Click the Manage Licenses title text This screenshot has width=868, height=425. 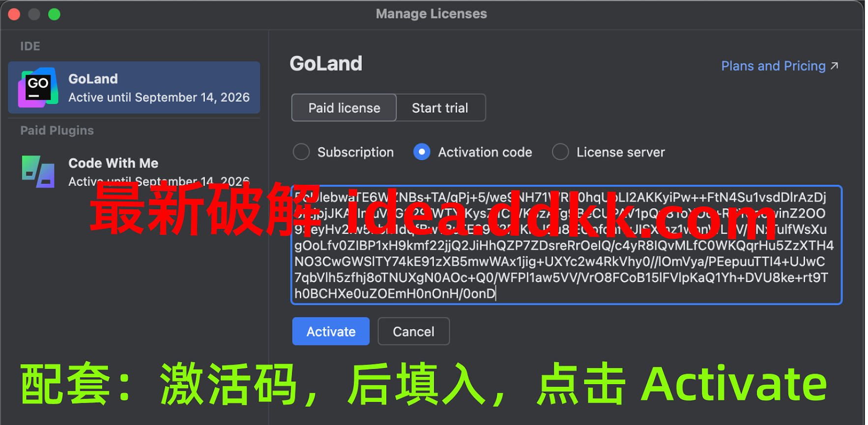pyautogui.click(x=432, y=14)
